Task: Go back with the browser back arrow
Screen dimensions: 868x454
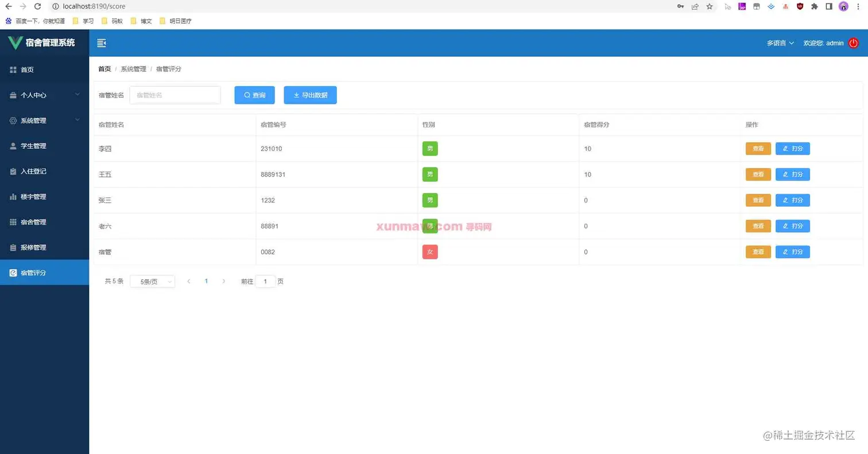Action: (9, 6)
